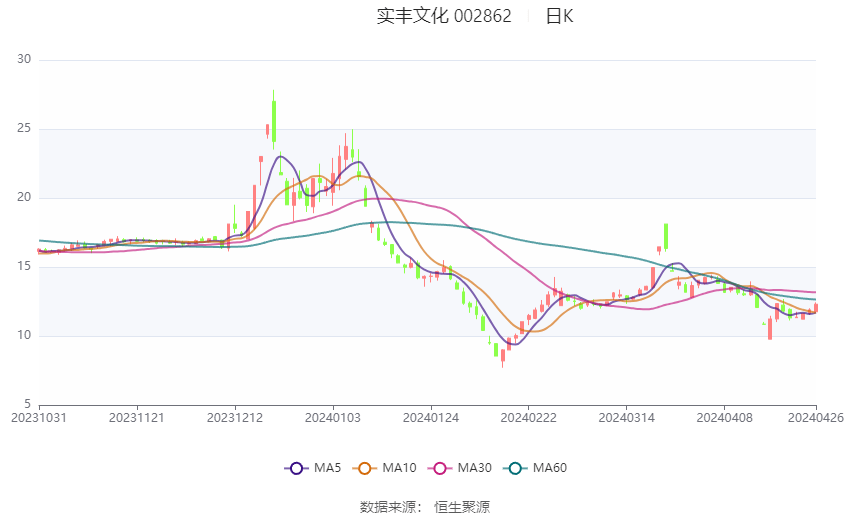Click the x-axis date 20231031
This screenshot has height=517, width=850.
[39, 418]
